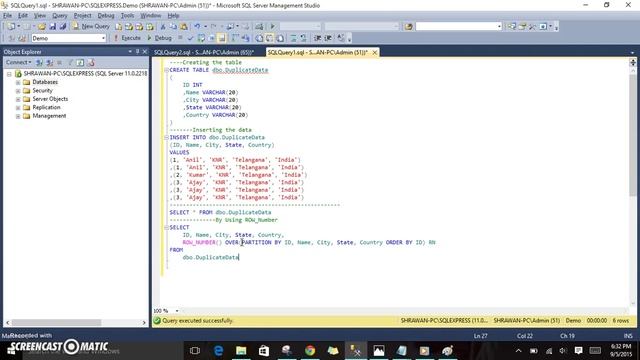Screen dimensions: 640x360
Task: Click the Cancel Executing Query stop icon
Action: point(180,38)
